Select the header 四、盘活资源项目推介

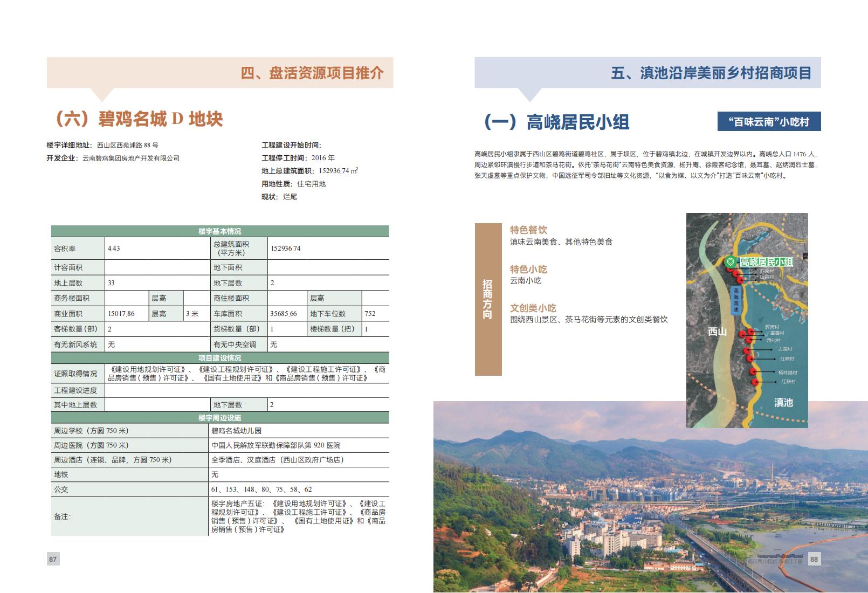click(x=312, y=73)
